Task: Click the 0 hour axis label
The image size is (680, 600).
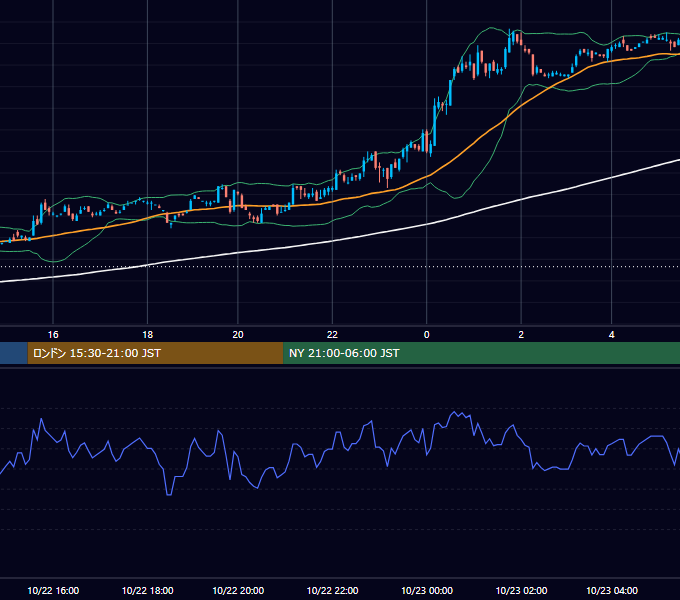Action: [x=426, y=335]
